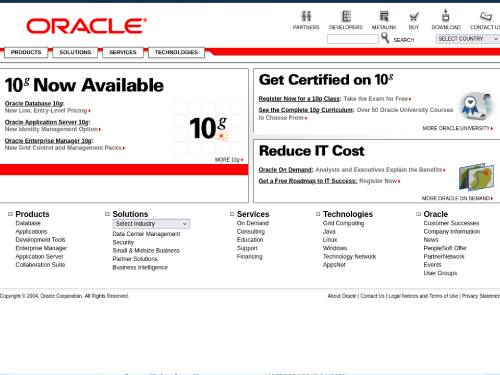Viewport: 500px width, 375px height.
Task: Click Contact Us in the footer
Action: [x=372, y=296]
